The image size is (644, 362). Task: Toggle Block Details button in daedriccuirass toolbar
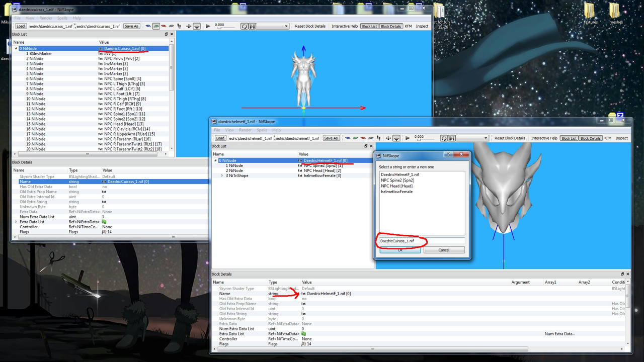coord(391,26)
